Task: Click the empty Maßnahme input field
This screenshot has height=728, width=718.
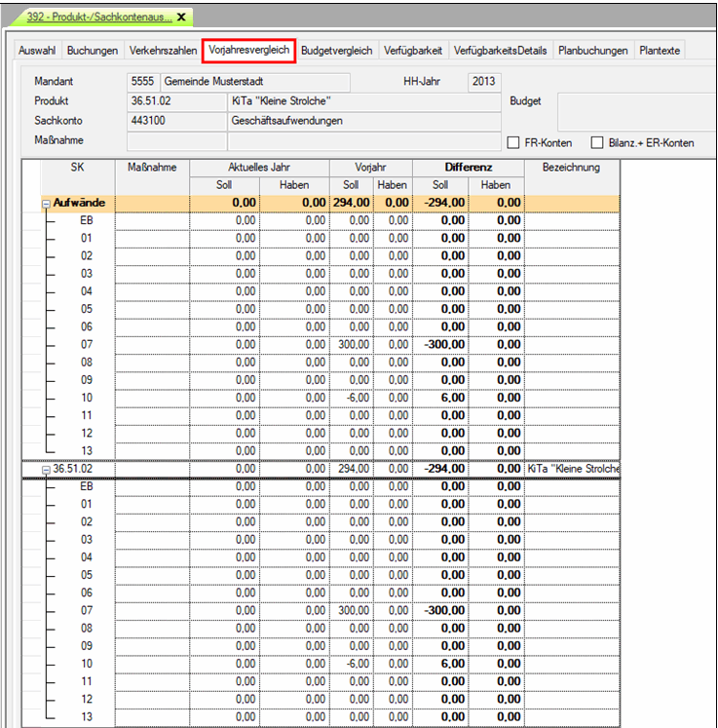Action: click(175, 141)
